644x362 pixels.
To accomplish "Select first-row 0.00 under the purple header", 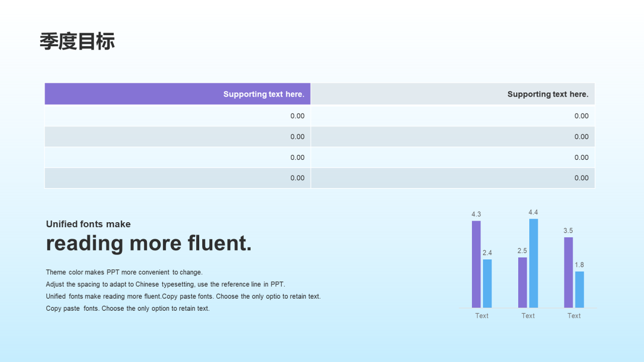I will click(297, 116).
